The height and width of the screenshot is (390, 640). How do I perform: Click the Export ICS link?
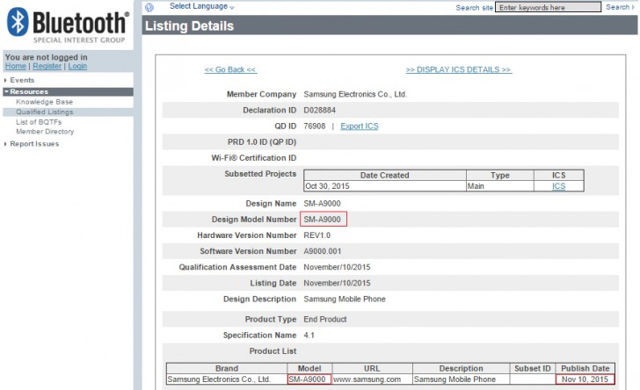(359, 126)
